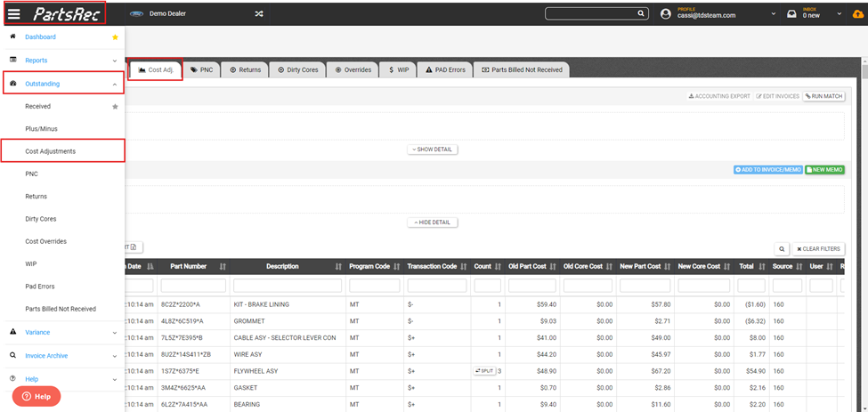
Task: Expand the Invoice Archive menu
Action: (62, 356)
